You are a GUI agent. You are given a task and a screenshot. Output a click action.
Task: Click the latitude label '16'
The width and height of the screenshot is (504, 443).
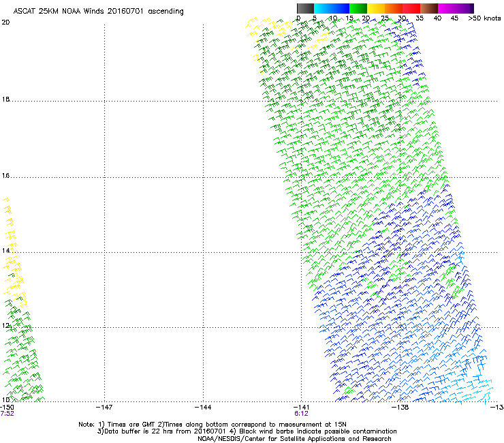(5, 176)
